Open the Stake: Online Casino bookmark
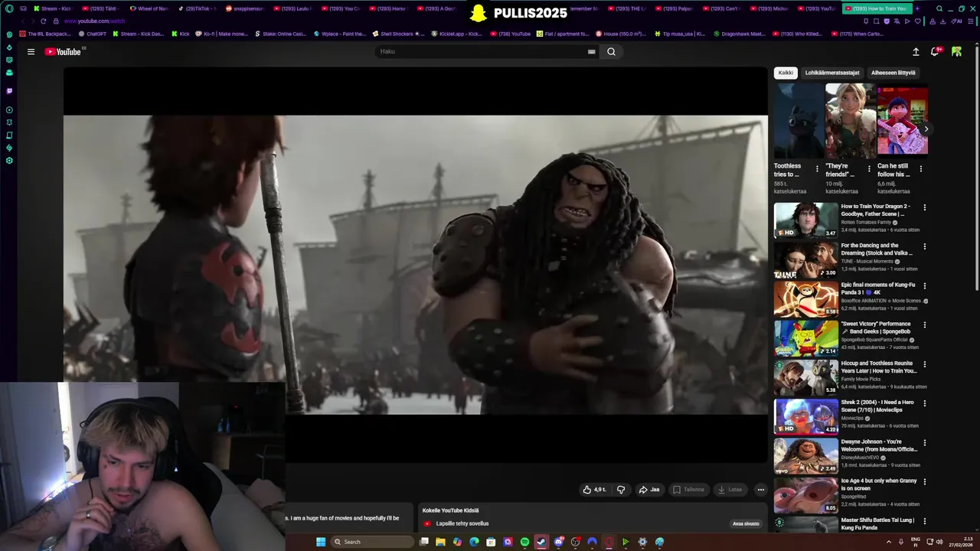 click(280, 34)
